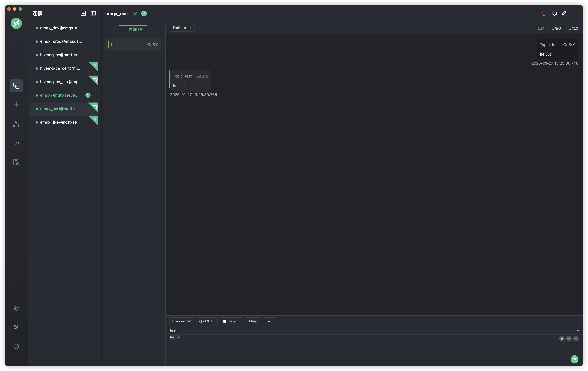Click the MQTTX logo icon
588x371 pixels.
point(16,23)
